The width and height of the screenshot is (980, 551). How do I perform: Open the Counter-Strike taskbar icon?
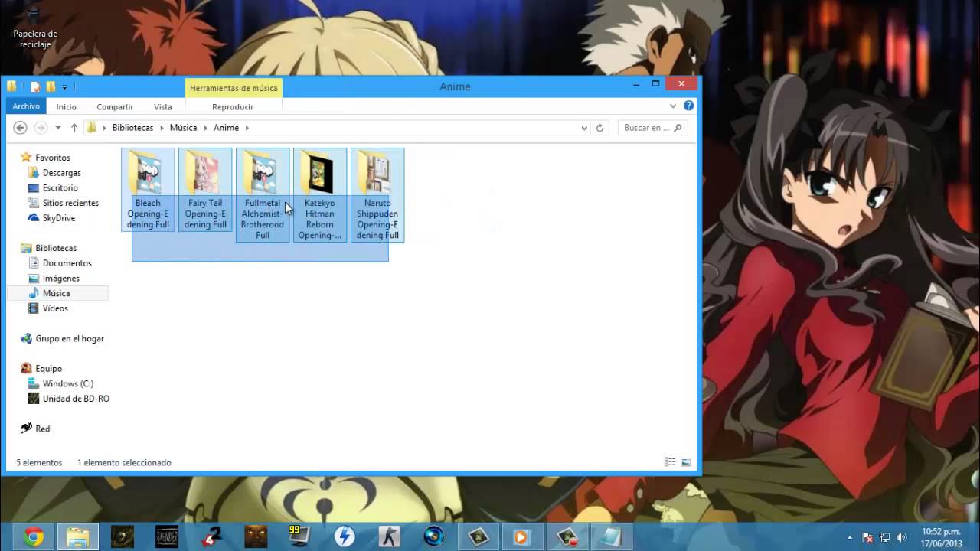coord(388,537)
